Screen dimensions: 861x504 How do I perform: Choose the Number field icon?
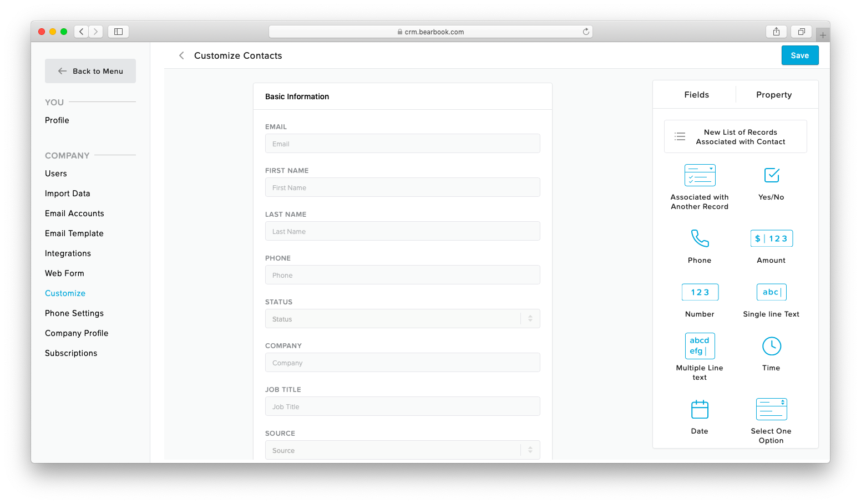point(700,292)
